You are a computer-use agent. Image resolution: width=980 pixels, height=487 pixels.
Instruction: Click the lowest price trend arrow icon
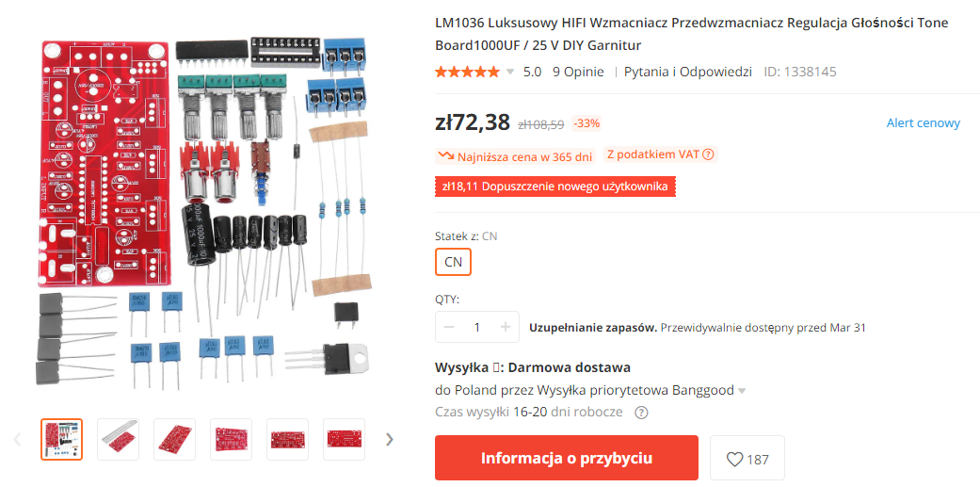pos(446,156)
